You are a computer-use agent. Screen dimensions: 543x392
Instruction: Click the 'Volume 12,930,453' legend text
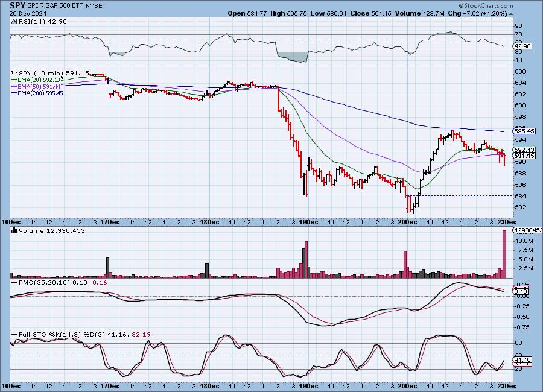click(52, 230)
